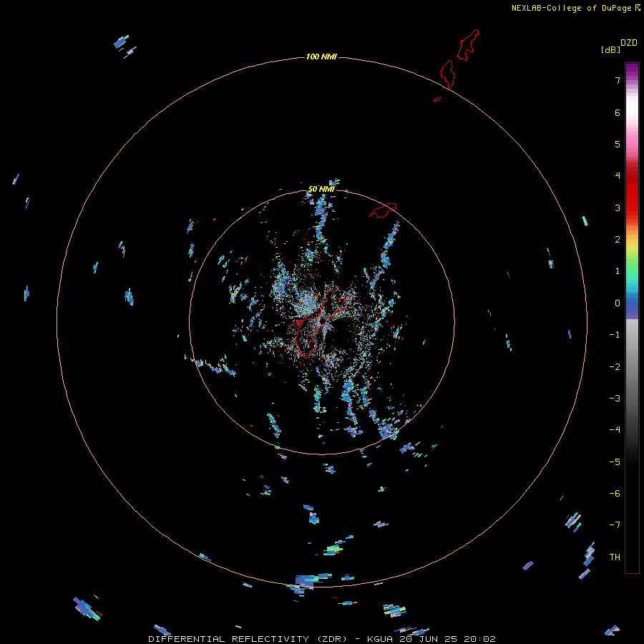Screen dimensions: 644x644
Task: Click the DIFFERENTIAL REFLECTIVITY (ZDR) title text
Action: coord(248,639)
